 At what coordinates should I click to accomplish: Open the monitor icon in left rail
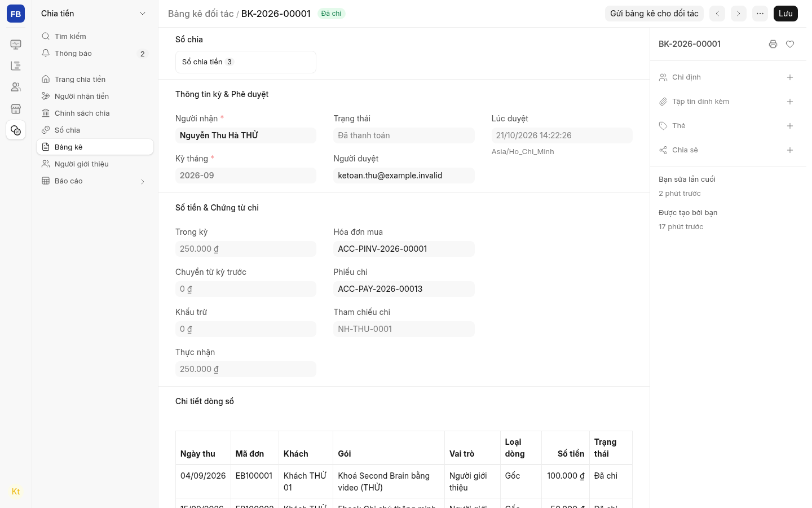16,45
